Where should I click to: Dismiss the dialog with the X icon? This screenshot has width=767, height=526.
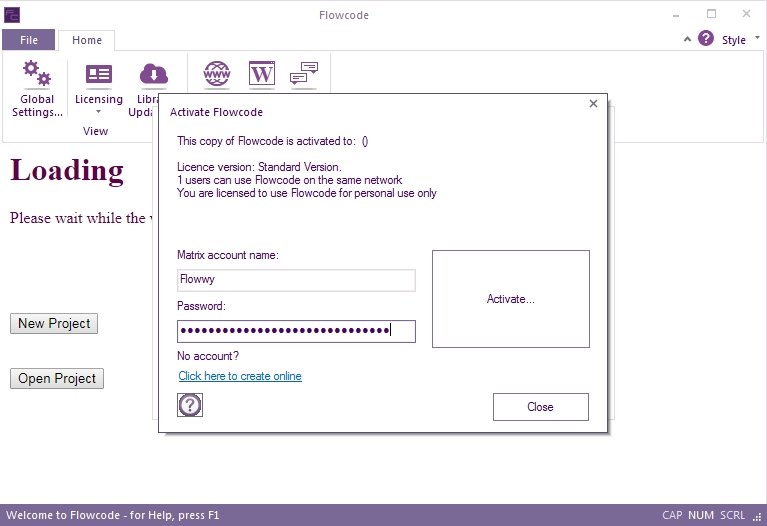pyautogui.click(x=593, y=104)
